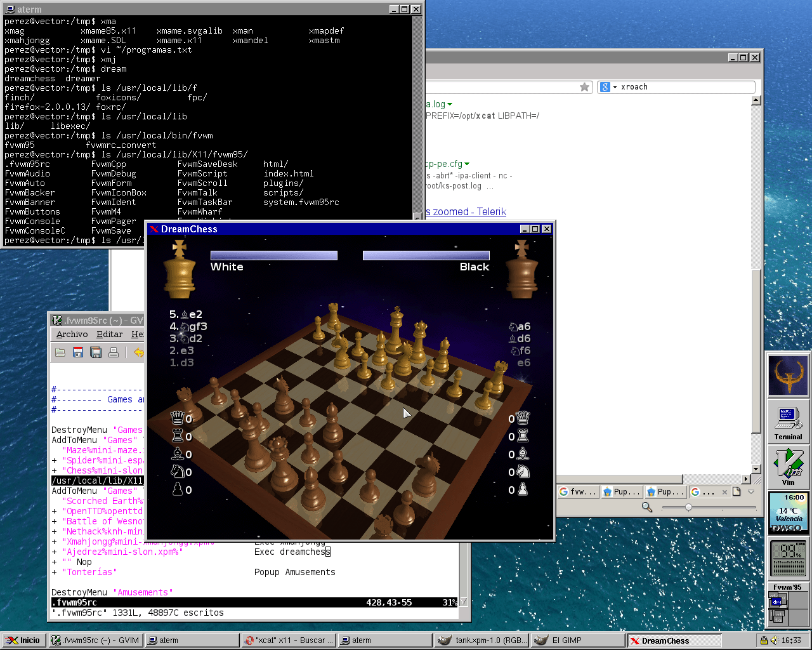The image size is (812, 650).
Task: Click black's captured queen counter icon
Action: point(523,418)
